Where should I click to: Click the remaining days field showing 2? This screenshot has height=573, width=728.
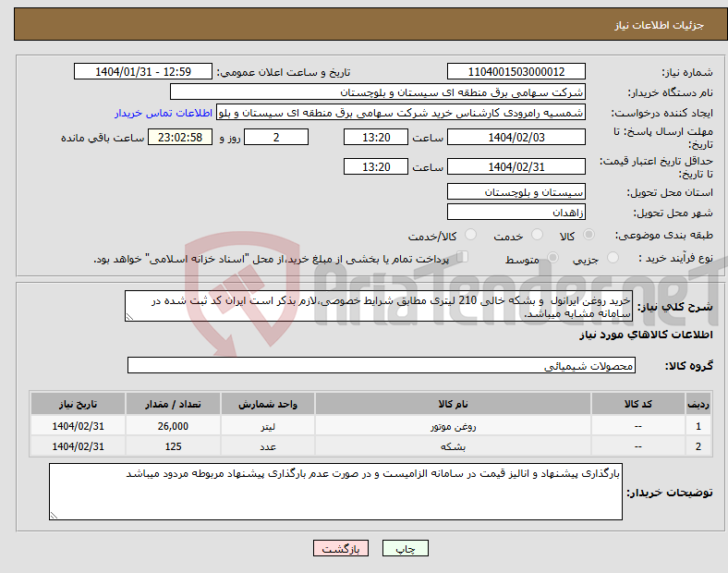pos(276,138)
